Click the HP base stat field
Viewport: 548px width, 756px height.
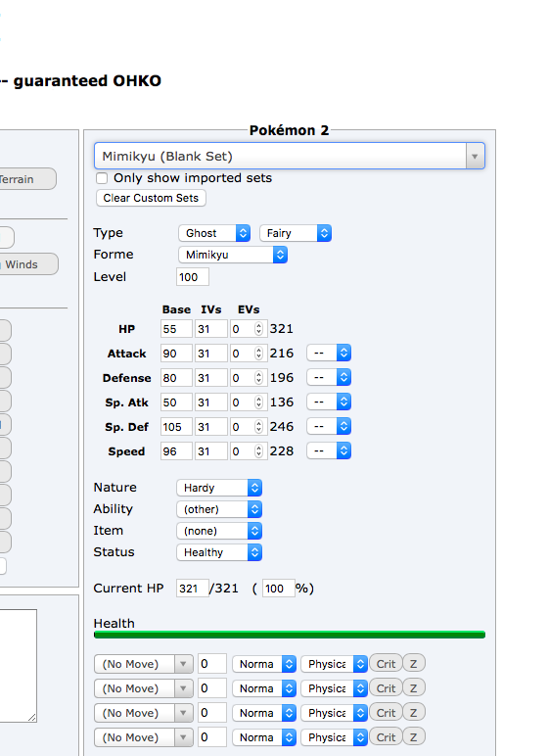coord(176,329)
